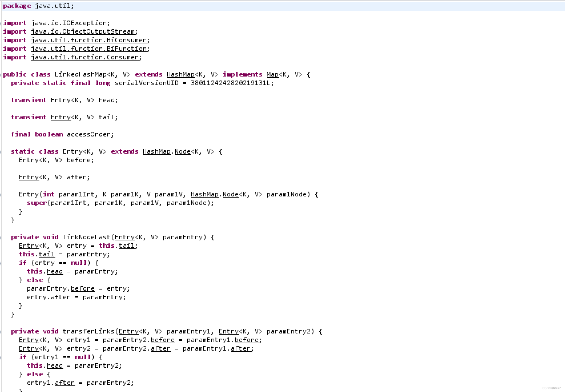Click Entry parameter type in linkNodeLast
Image resolution: width=565 pixels, height=392 pixels.
tap(124, 237)
